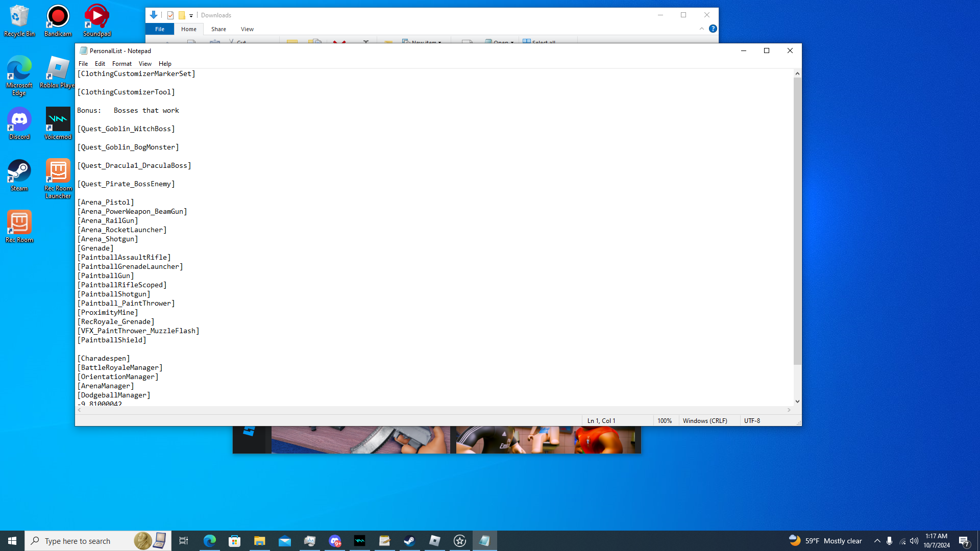Open Microsoft Store from the taskbar

click(x=234, y=541)
